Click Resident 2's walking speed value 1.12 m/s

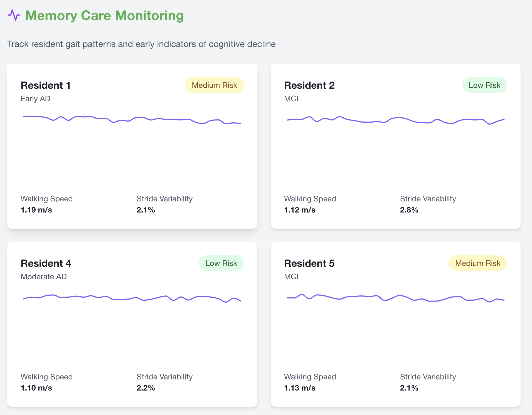click(300, 210)
